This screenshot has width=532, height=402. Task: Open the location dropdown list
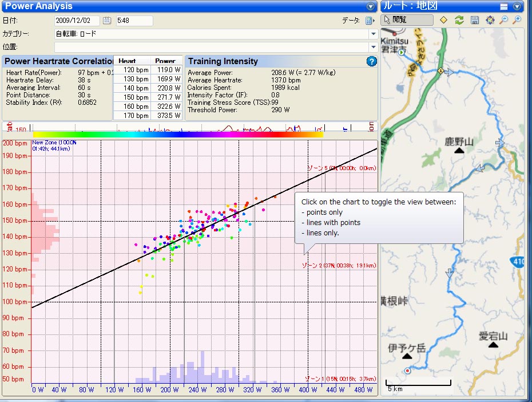(373, 47)
